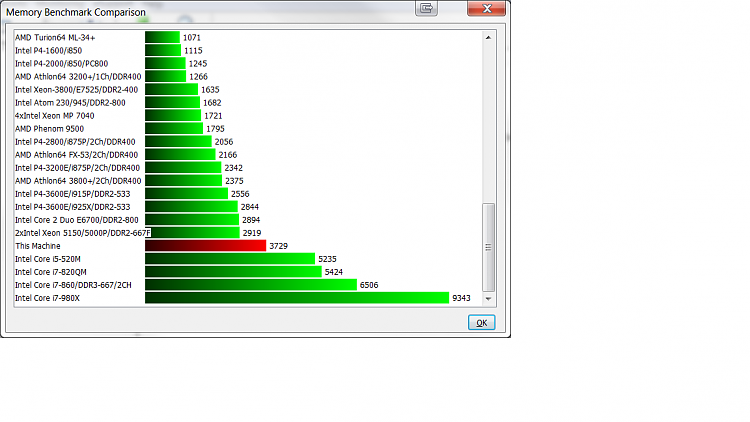Select the Intel Core 2 Duo E6700/DDR2-800 label
750x422 pixels.
77,220
